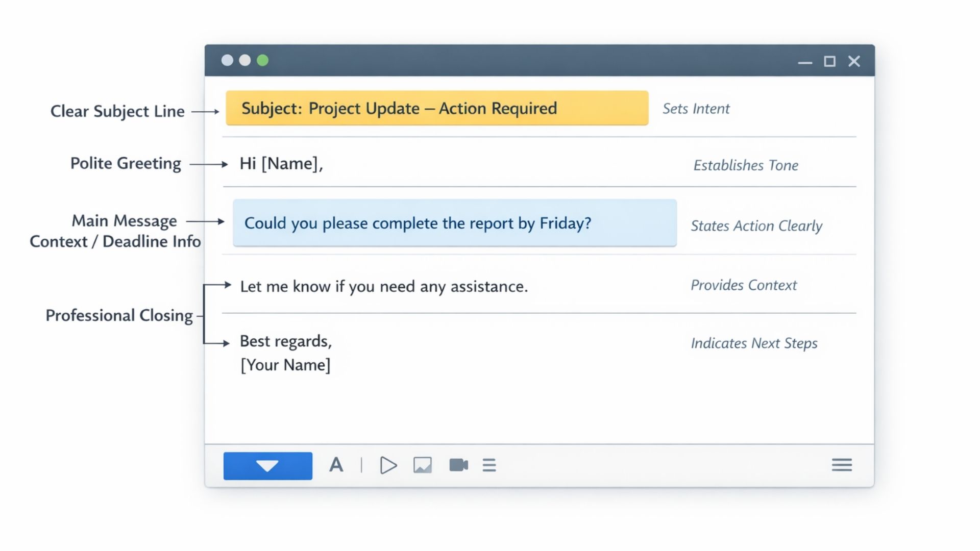
Task: Click the text formatting A icon
Action: point(336,465)
